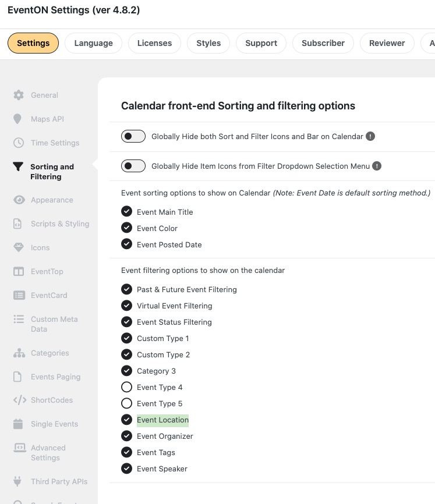Show info tooltip for Hide Item Icons option
The height and width of the screenshot is (504, 435).
tap(377, 166)
